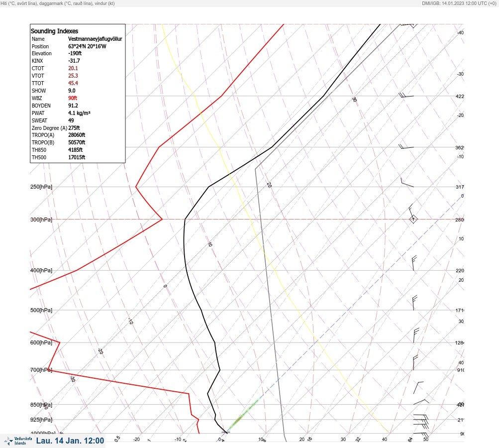Viewport: 499px width, 448px height.
Task: Select the SHOW value 9.0
Action: click(72, 91)
